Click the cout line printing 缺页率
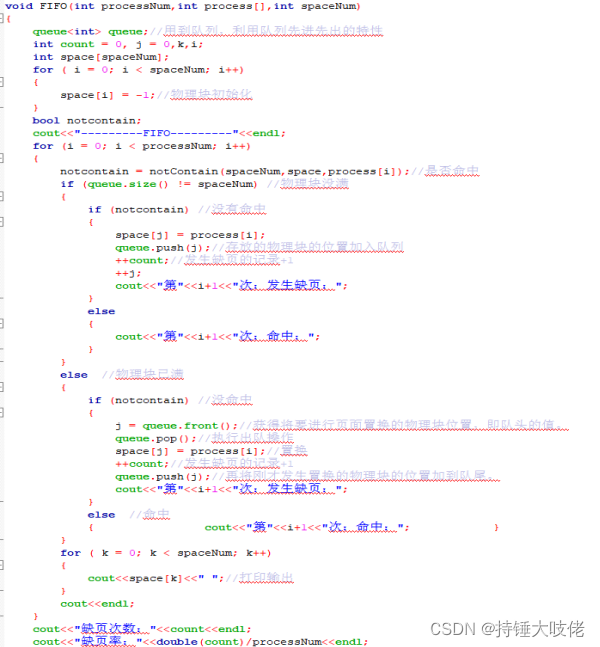 (x=201, y=642)
